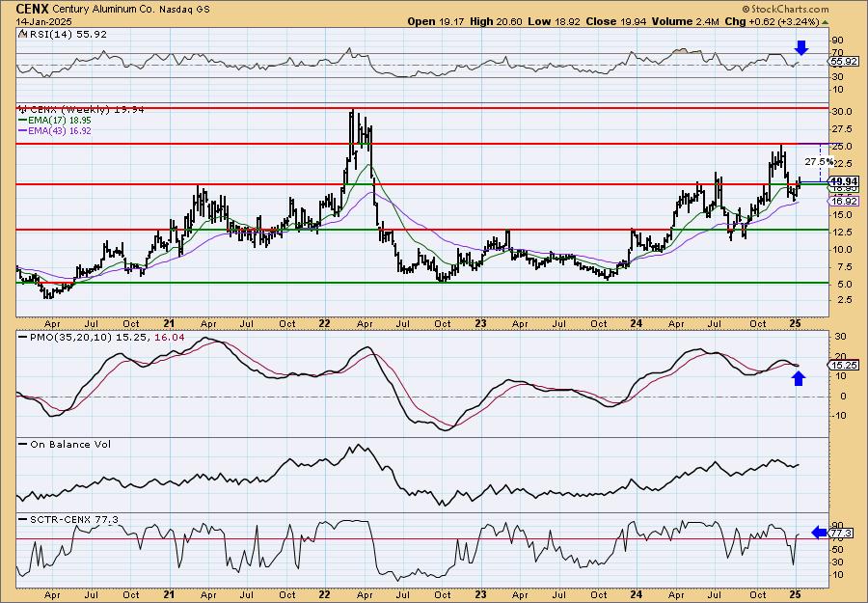Click the High 20.60 value

pos(496,21)
